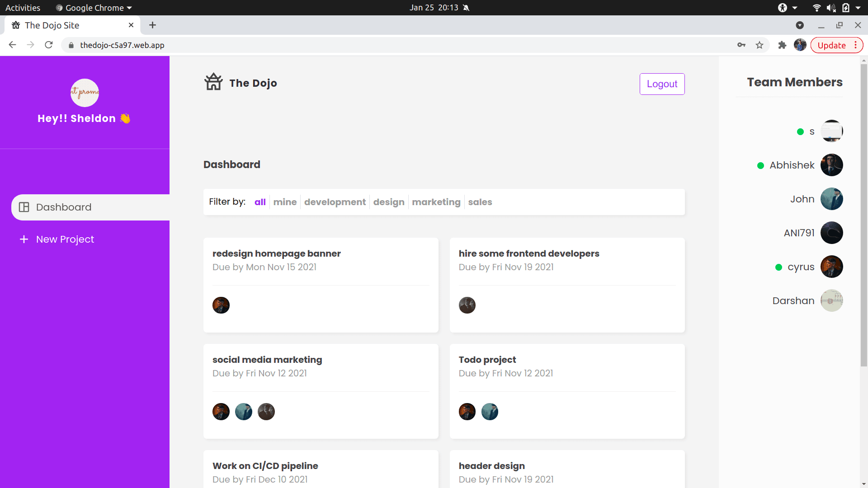This screenshot has height=488, width=868.
Task: Click the New Project plus icon
Action: coord(24,239)
